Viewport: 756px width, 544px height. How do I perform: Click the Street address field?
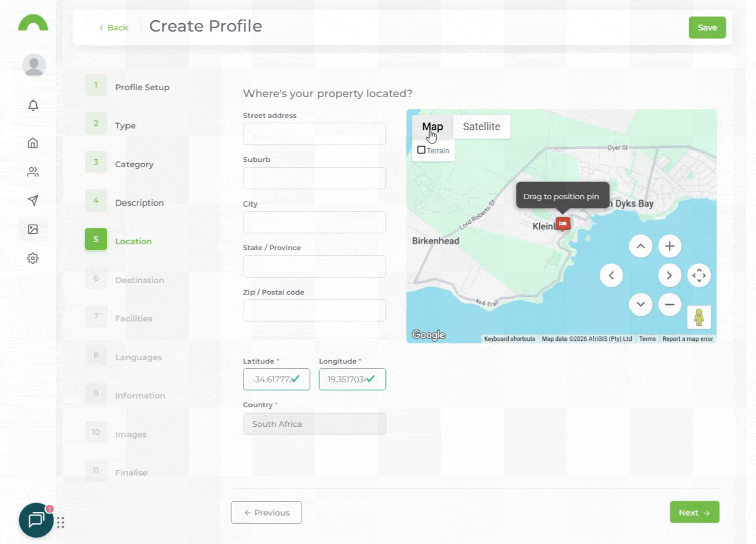point(314,134)
